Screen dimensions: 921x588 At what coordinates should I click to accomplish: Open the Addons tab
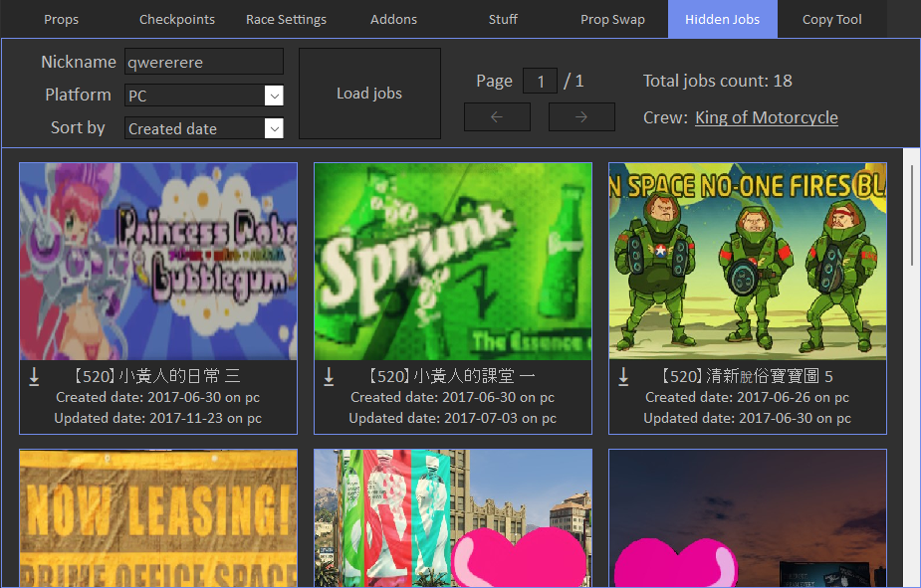click(393, 19)
